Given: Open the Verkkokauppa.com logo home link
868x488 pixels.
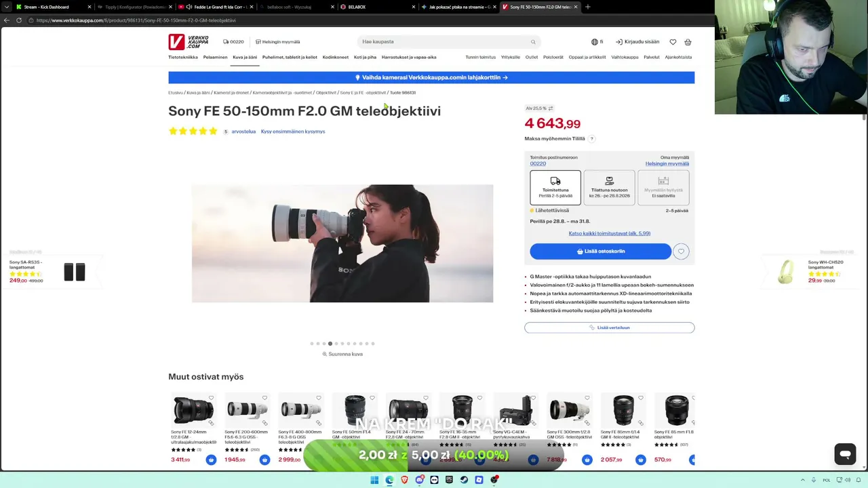Looking at the screenshot, I should click(x=189, y=42).
